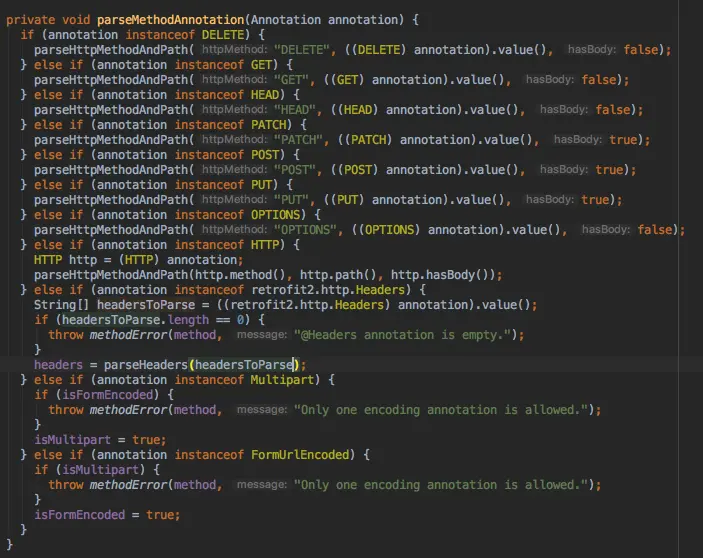The height and width of the screenshot is (558, 703).
Task: Click HTTP in the 'instanceof HTTP' condition
Action: tap(265, 245)
